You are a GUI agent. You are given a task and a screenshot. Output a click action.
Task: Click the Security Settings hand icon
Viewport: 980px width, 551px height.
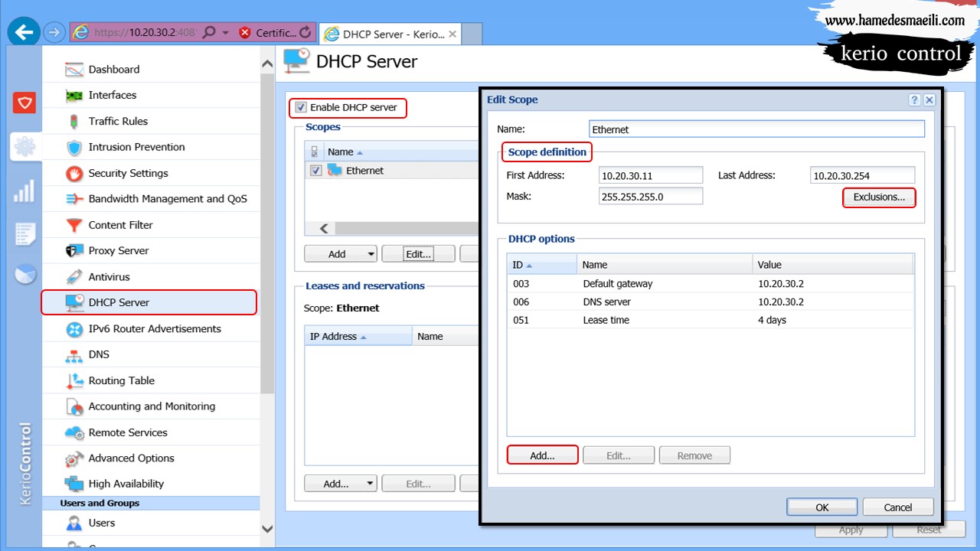(x=74, y=174)
